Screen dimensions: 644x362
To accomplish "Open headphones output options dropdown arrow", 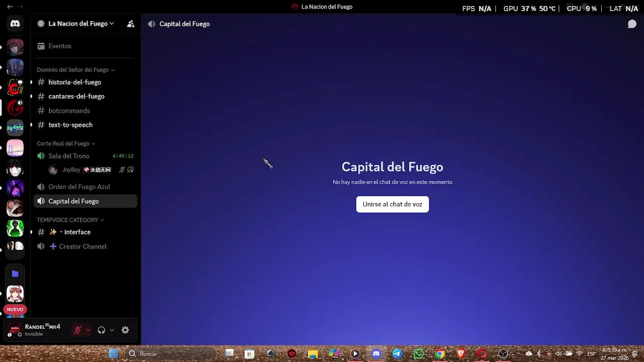I will coord(112,330).
